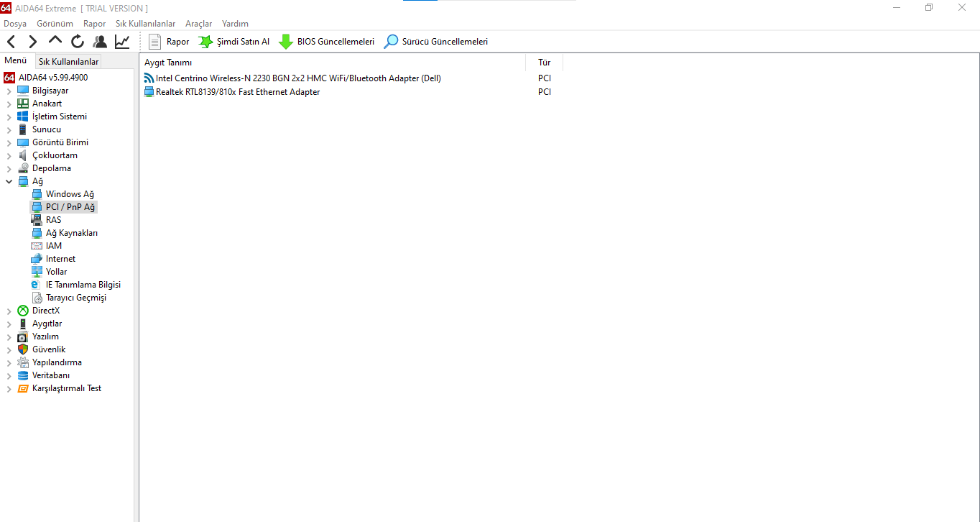Select the Bilgisayar monitor icon
The image size is (980, 522).
[23, 91]
